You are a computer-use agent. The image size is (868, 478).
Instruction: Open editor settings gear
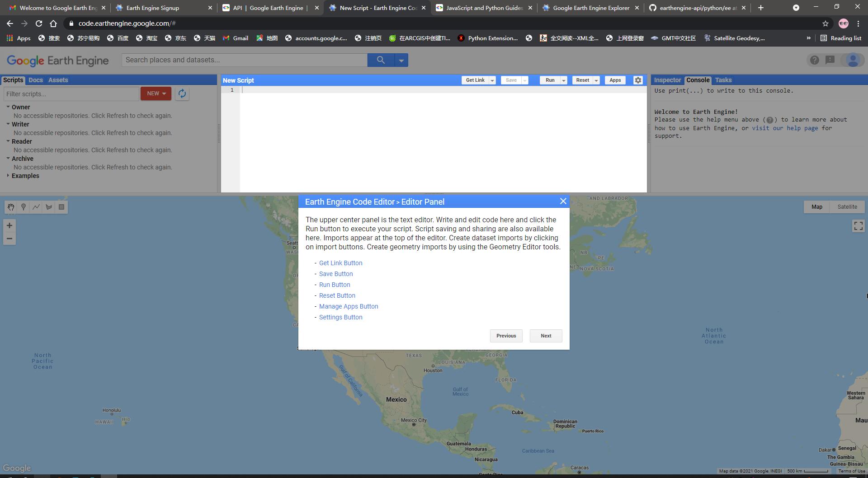pos(638,80)
